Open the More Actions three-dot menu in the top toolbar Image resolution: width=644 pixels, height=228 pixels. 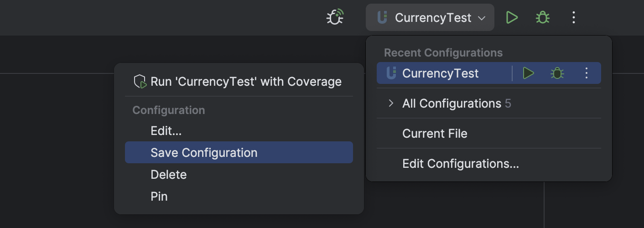coord(574,18)
